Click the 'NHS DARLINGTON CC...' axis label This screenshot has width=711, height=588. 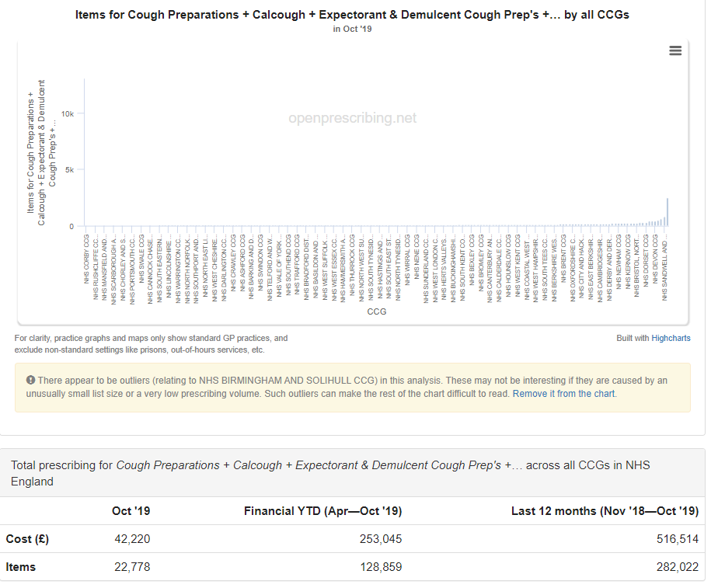(x=224, y=267)
